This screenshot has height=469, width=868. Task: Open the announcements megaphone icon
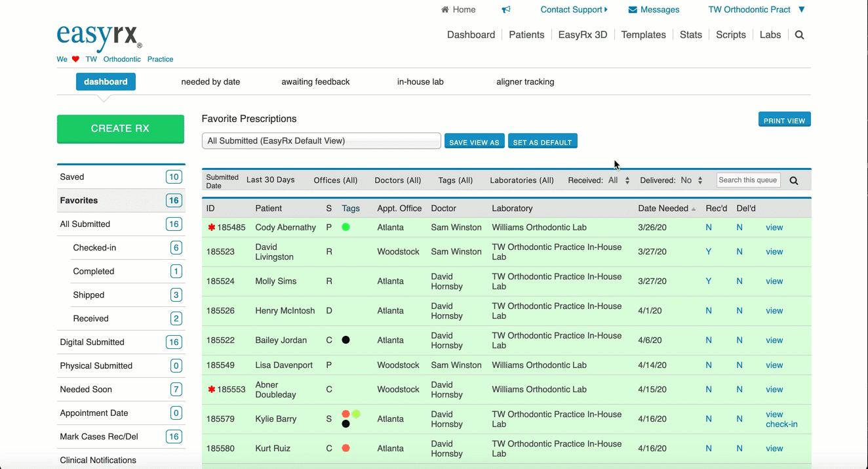pos(506,10)
